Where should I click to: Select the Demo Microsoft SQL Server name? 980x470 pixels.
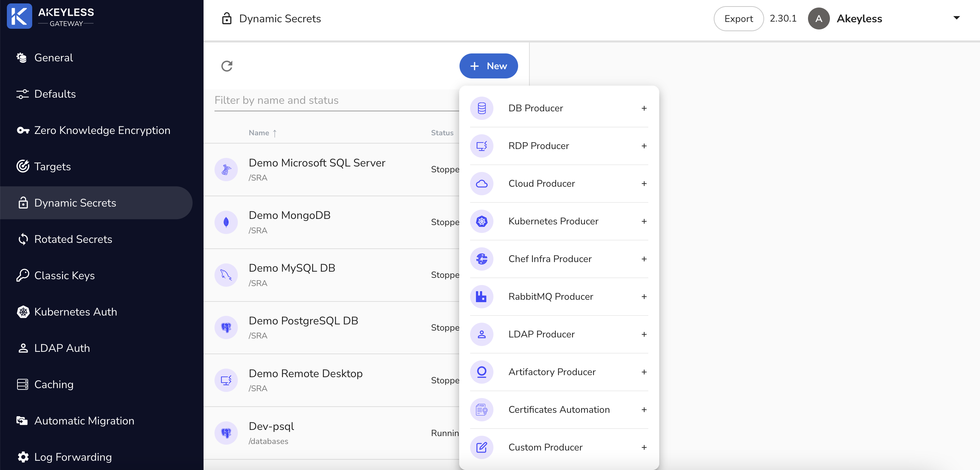tap(317, 163)
